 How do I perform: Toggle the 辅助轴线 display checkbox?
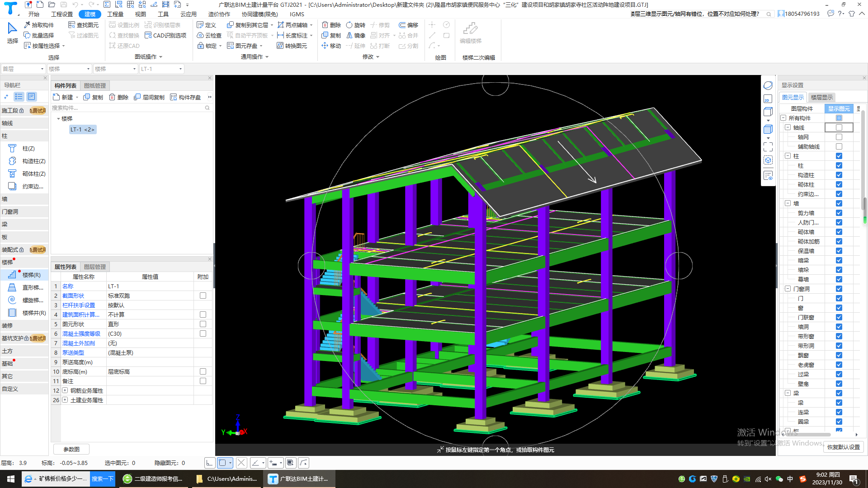(839, 146)
